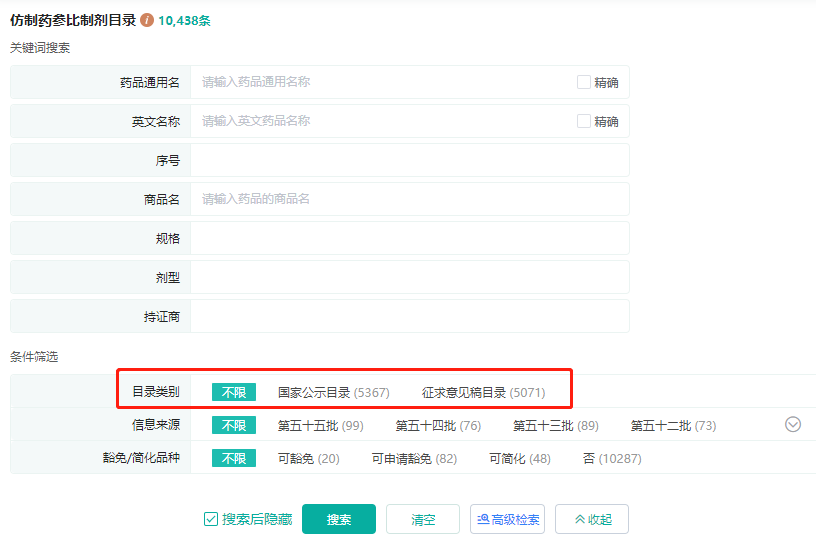Select the 序号 input field

[x=408, y=160]
